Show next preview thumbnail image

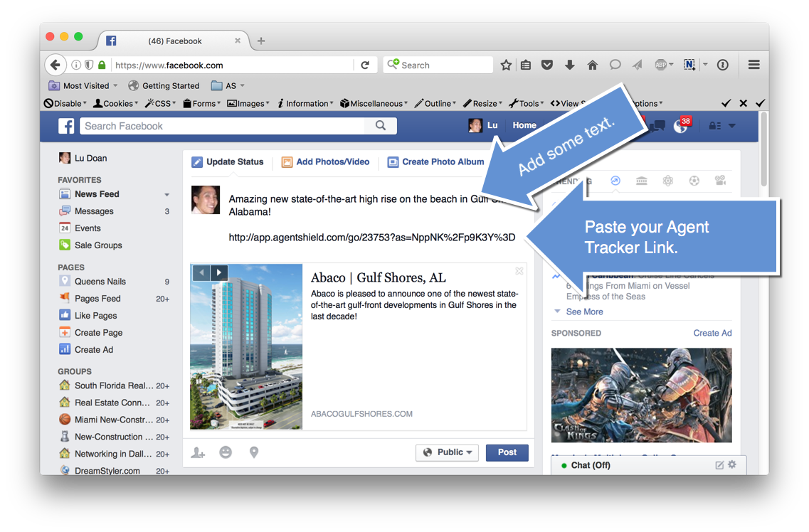click(x=218, y=272)
